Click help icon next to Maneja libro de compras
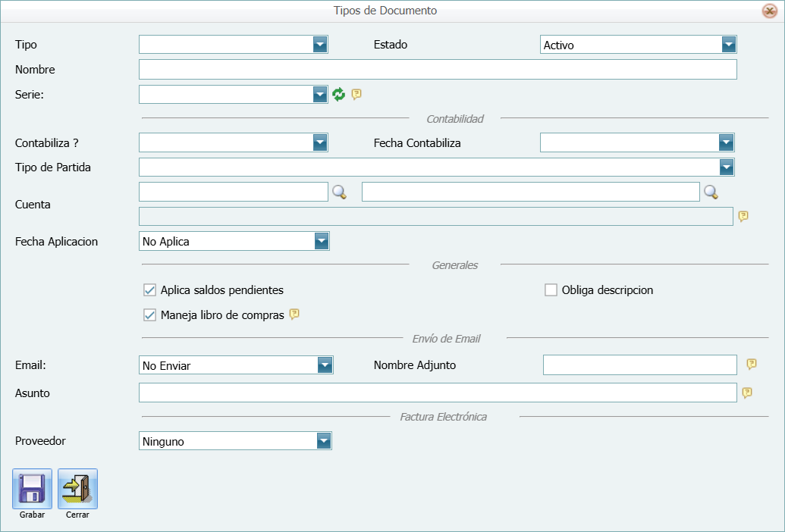Viewport: 785px width, 532px height. 295,314
